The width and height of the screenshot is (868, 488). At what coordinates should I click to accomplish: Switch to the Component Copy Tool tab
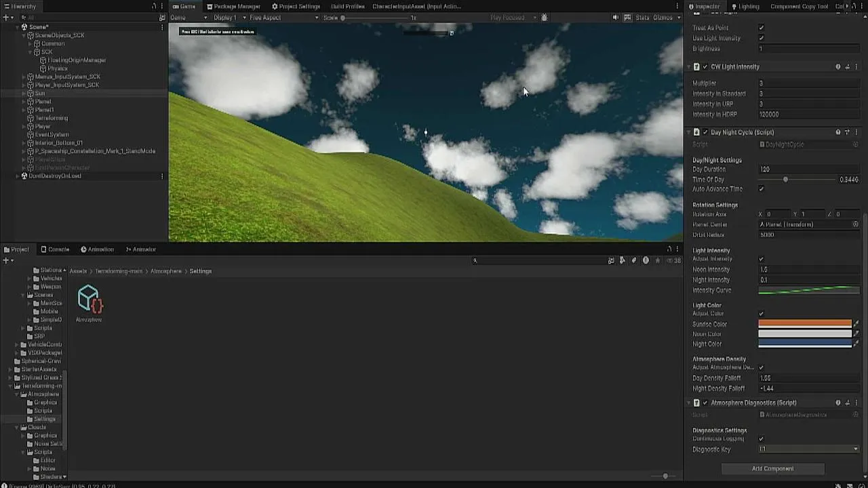[799, 6]
